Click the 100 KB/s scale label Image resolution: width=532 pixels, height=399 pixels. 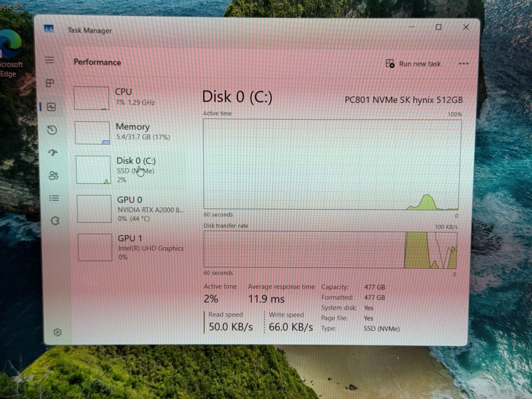(446, 227)
